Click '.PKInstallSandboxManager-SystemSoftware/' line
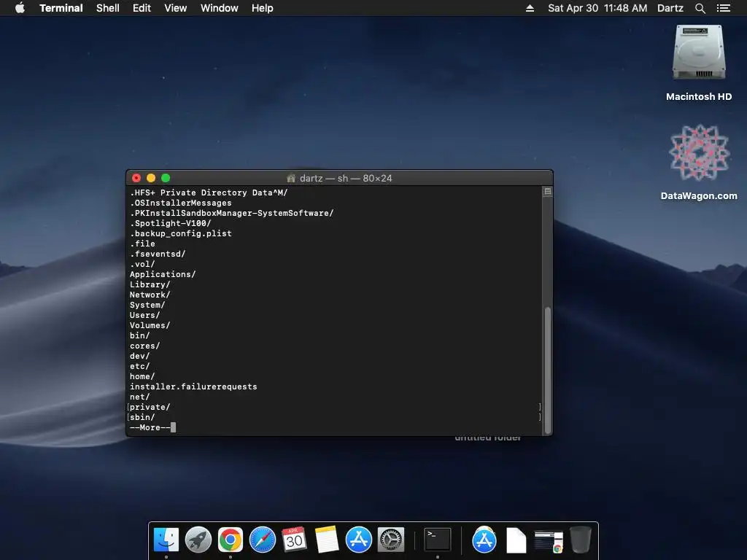This screenshot has height=560, width=747. (x=231, y=214)
